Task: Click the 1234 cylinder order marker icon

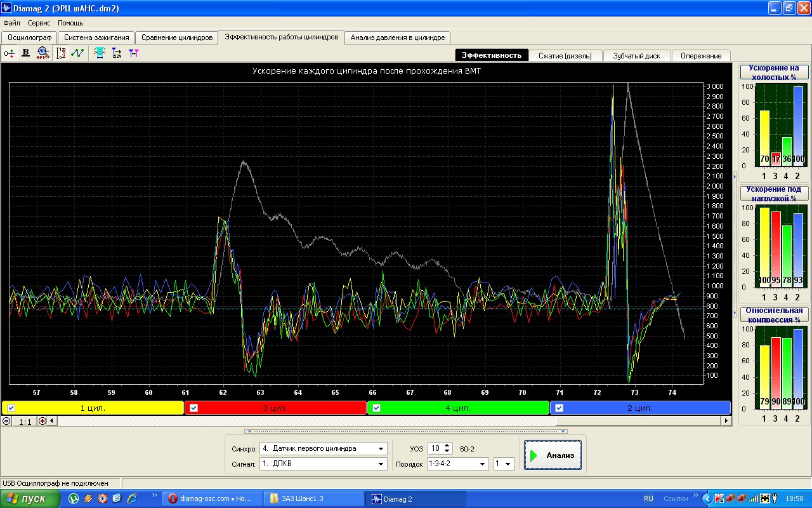Action: [x=117, y=53]
